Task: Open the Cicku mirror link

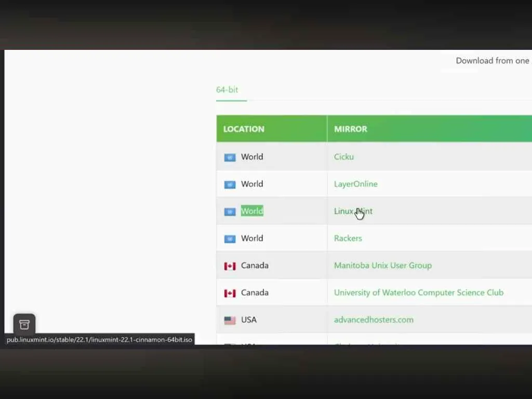Action: point(344,157)
